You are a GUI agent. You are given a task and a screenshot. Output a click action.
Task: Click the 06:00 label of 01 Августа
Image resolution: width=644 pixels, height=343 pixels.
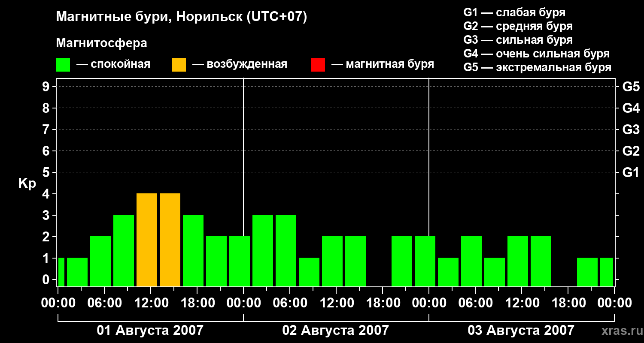[x=104, y=303]
